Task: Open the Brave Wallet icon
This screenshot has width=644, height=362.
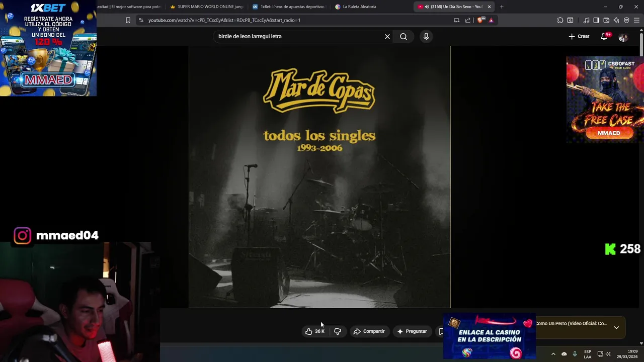Action: point(606,20)
